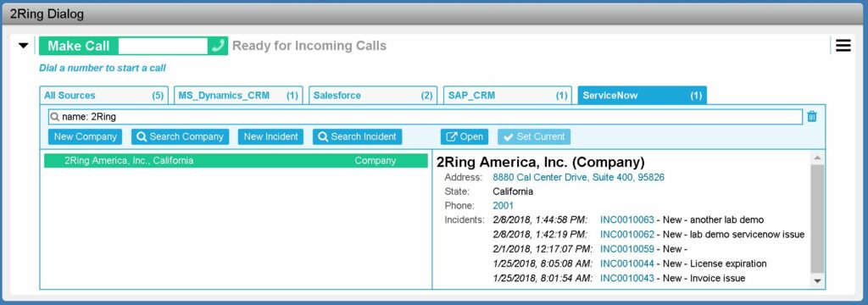The width and height of the screenshot is (868, 305).
Task: Select the SAP_CRM tab
Action: click(507, 95)
